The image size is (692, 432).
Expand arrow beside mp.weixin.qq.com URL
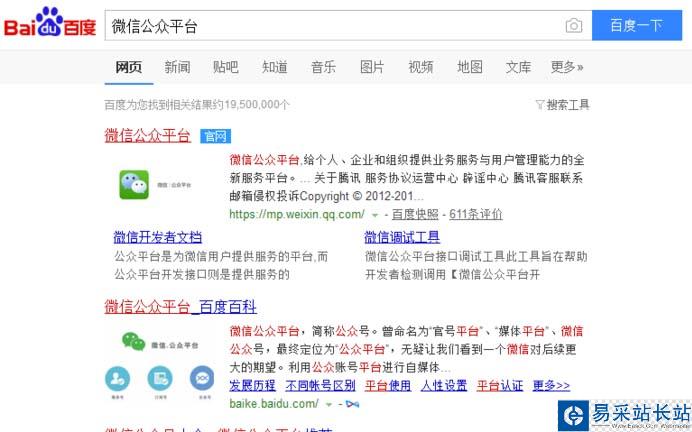pos(375,215)
